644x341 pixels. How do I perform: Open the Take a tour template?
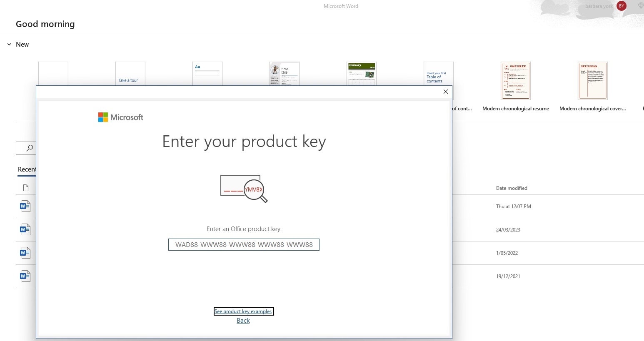(130, 74)
